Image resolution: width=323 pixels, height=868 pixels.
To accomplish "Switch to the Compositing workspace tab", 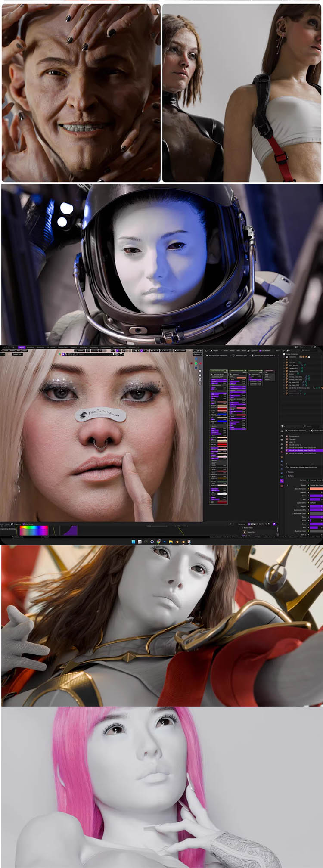I will 106,347.
